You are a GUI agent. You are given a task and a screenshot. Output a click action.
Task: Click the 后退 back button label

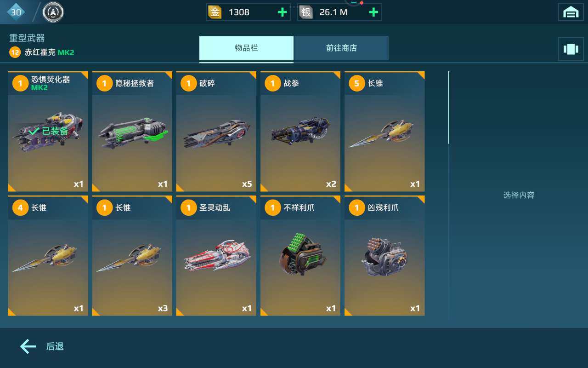[x=55, y=347]
